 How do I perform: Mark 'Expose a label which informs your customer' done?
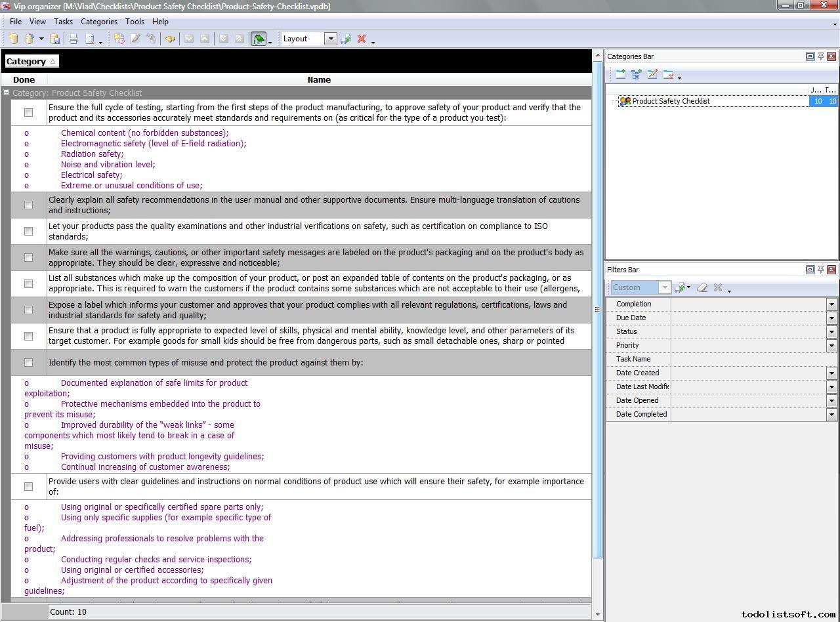coord(28,310)
